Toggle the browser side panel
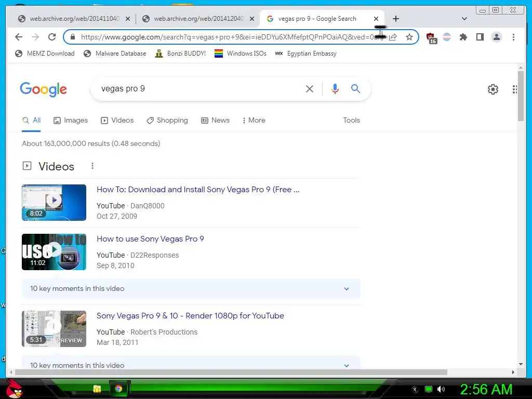The image size is (532, 399). point(480,37)
